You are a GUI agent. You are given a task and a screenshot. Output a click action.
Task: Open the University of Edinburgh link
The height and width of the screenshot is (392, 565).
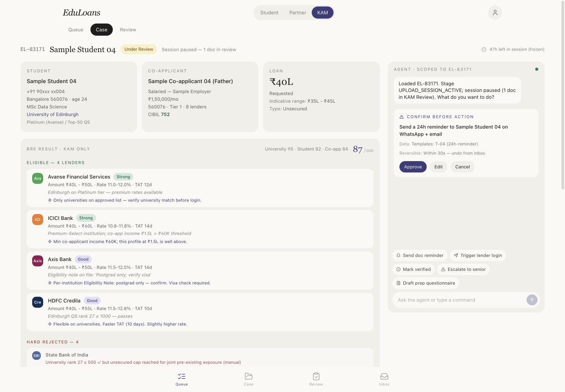point(53,114)
